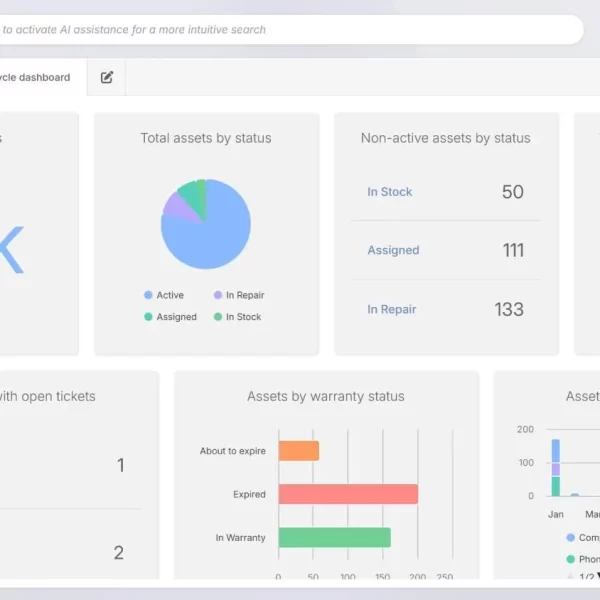The width and height of the screenshot is (600, 600).
Task: Click the Expired axis label
Action: [x=249, y=494]
